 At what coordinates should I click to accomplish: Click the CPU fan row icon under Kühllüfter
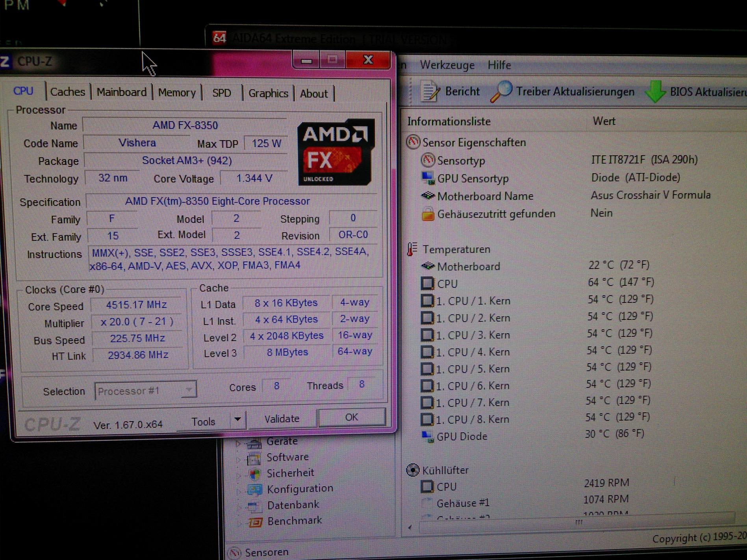427,487
